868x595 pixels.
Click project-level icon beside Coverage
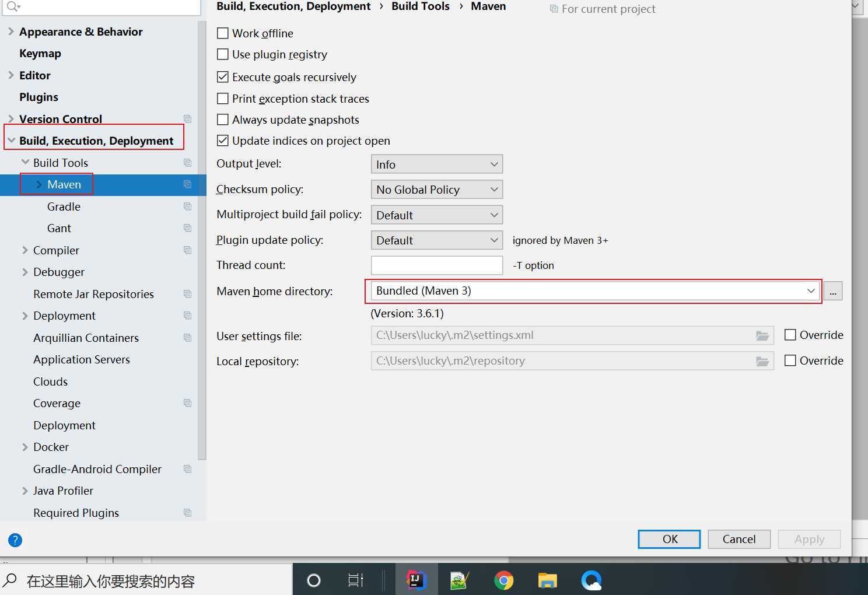(187, 403)
